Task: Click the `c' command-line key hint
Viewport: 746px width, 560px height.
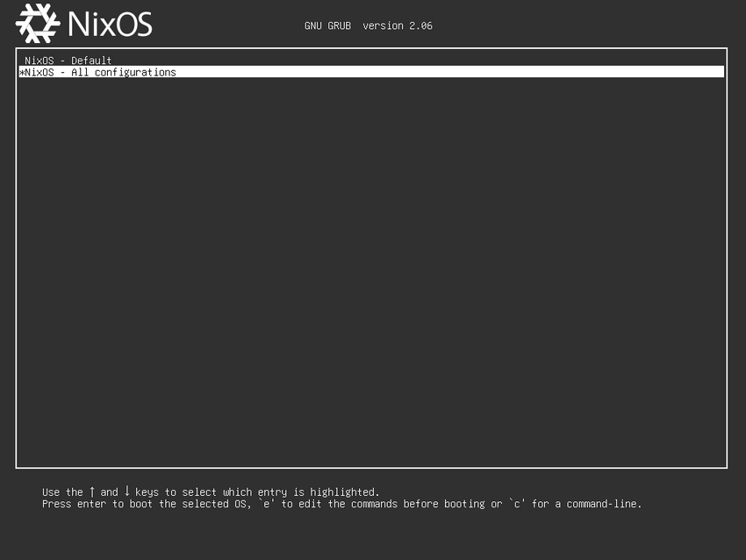Action: 516,505
